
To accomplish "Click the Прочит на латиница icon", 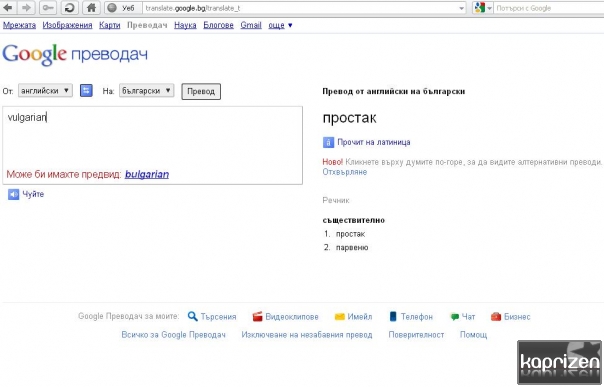I will pyautogui.click(x=328, y=142).
